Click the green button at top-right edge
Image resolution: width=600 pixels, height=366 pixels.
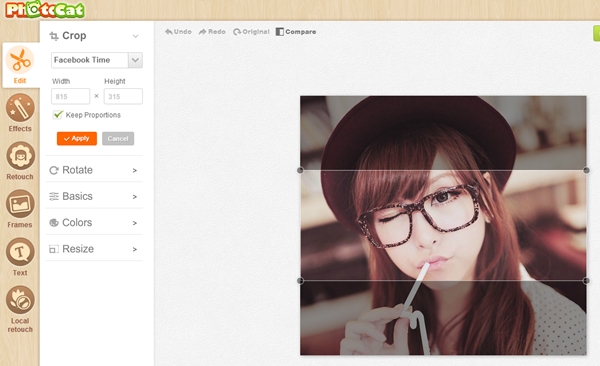tap(597, 33)
